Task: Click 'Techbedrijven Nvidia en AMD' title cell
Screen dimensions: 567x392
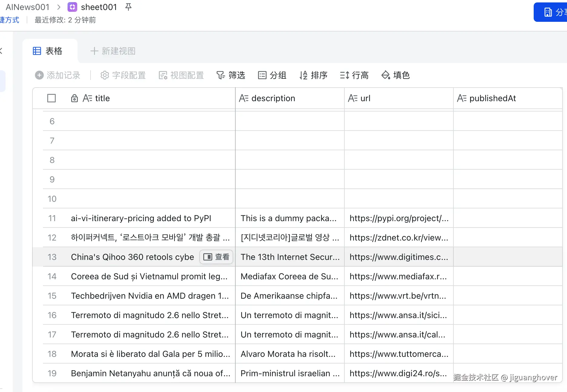Action: pyautogui.click(x=150, y=296)
